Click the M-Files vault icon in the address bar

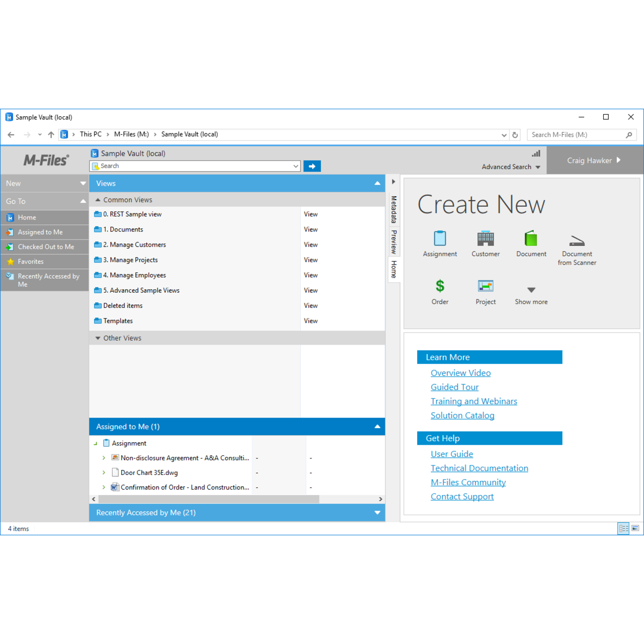64,135
